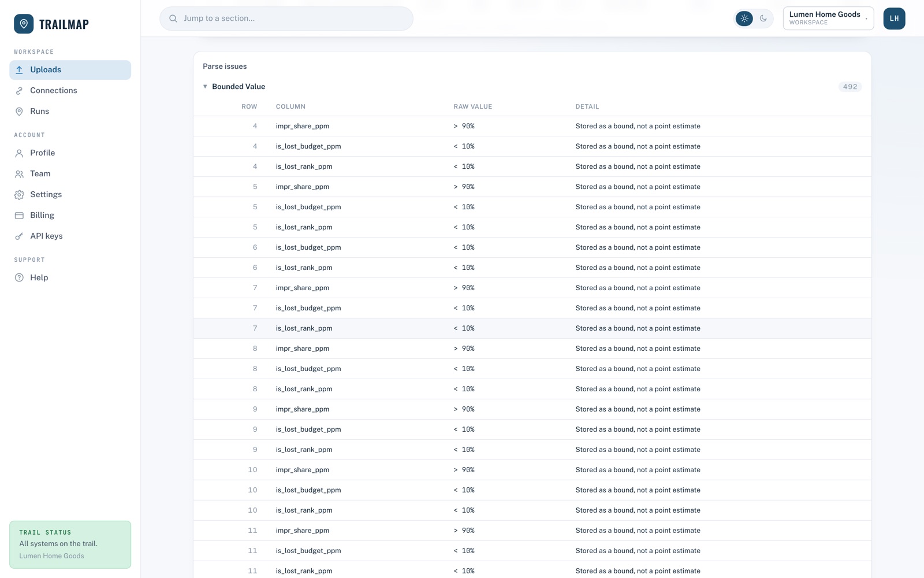Switch to light theme sun toggle

(744, 18)
